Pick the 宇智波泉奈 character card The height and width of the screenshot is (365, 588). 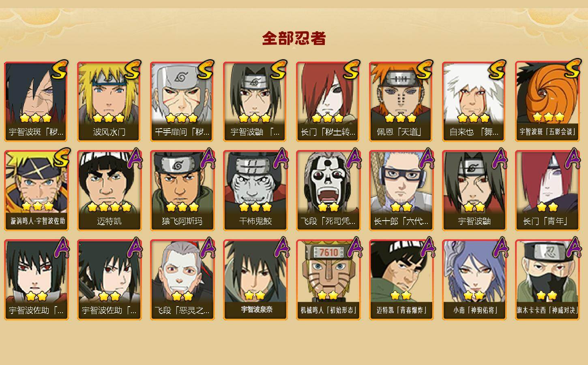click(255, 280)
